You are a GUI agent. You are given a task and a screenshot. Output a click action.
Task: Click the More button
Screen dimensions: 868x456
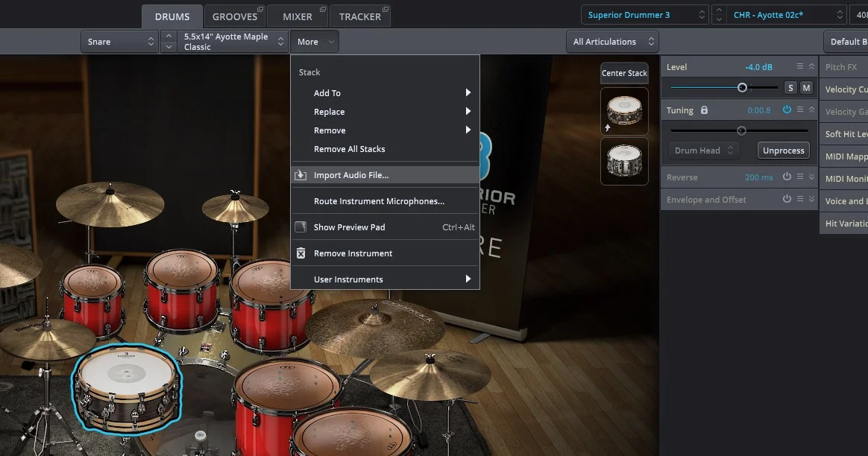(315, 42)
